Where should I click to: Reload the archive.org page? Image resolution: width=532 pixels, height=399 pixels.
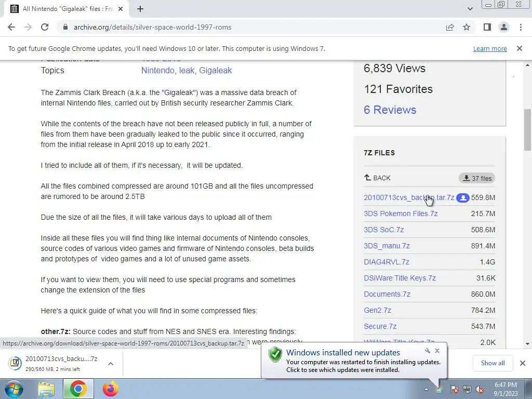[x=45, y=27]
